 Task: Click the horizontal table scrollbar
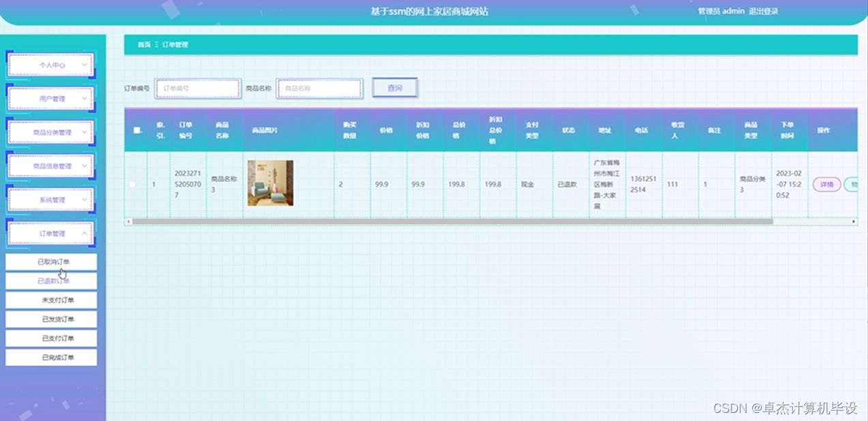pyautogui.click(x=452, y=221)
